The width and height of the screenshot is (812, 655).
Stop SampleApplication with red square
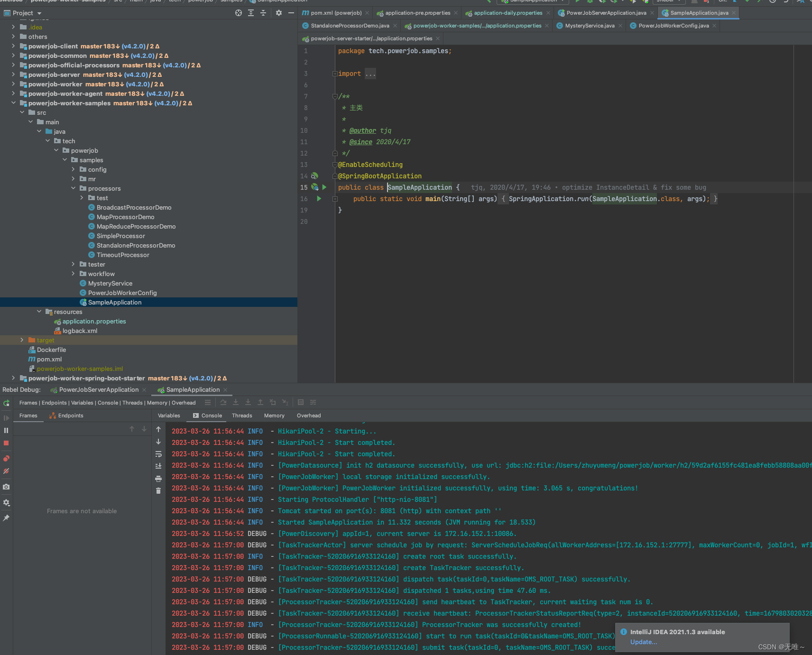6,443
